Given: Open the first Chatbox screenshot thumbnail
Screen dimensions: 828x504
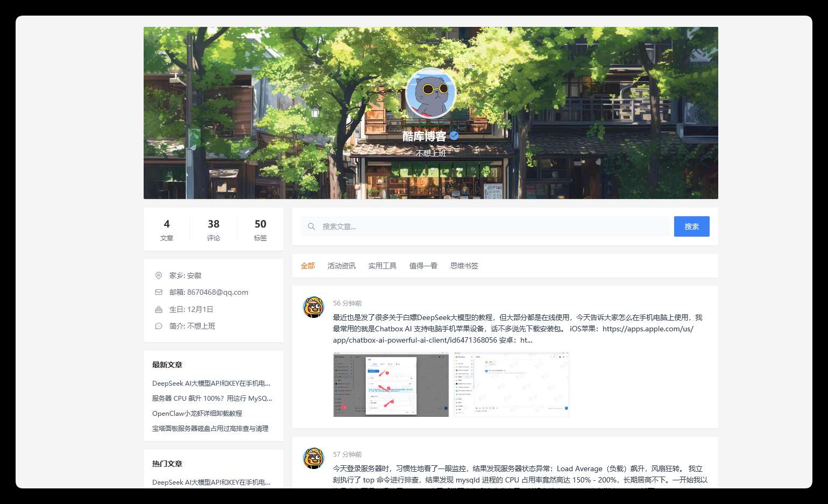Looking at the screenshot, I should click(x=391, y=385).
